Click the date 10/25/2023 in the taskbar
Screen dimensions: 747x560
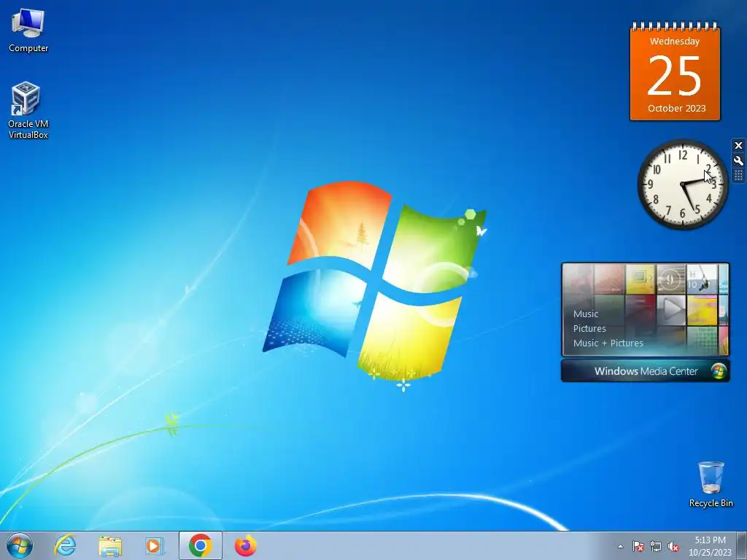pyautogui.click(x=710, y=553)
